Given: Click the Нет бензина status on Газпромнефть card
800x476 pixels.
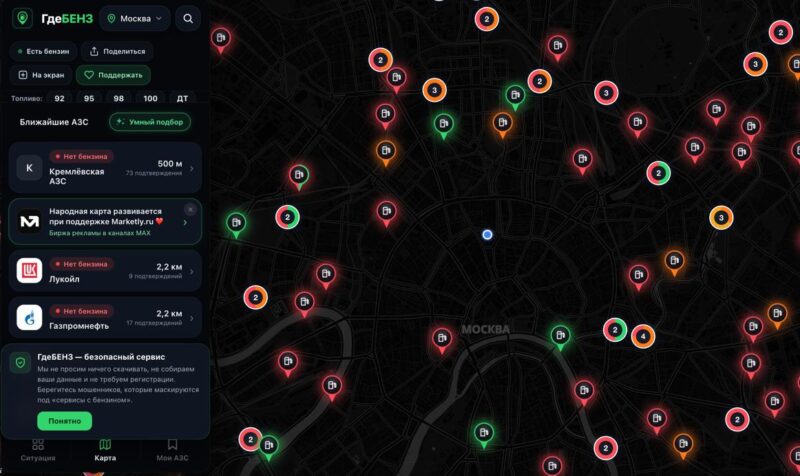Looking at the screenshot, I should 81,311.
